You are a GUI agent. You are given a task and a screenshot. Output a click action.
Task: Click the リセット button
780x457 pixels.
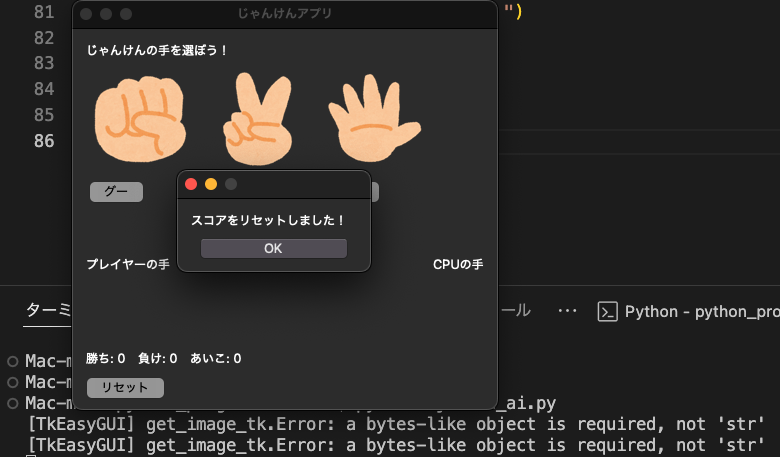click(x=125, y=387)
